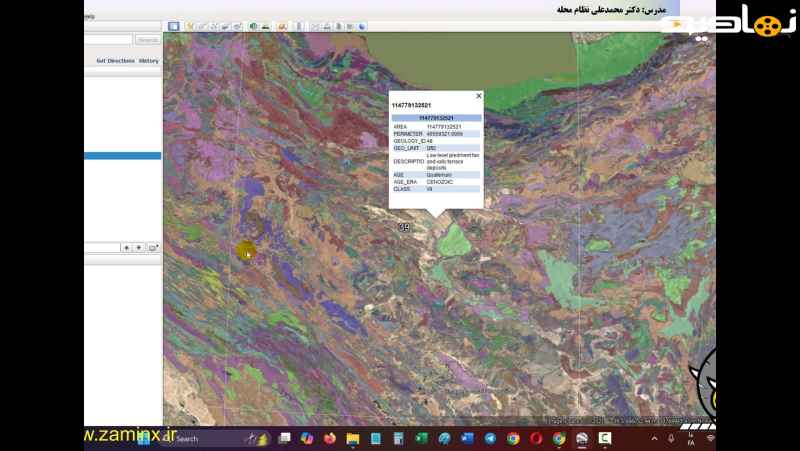Click the Record a Tour icon
This screenshot has height=451, width=800.
pos(237,26)
